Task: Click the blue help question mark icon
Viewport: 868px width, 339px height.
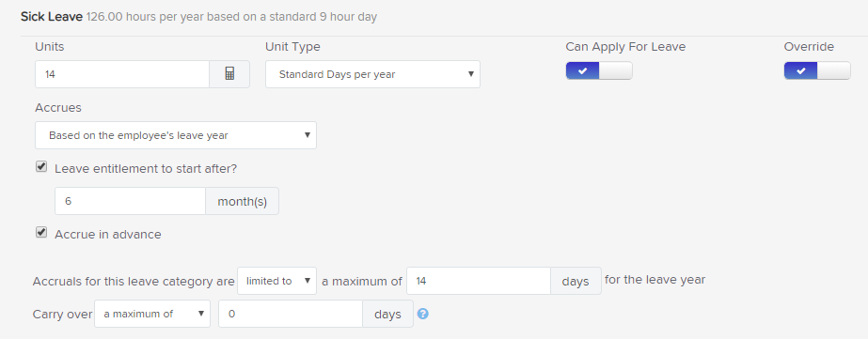Action: click(423, 314)
